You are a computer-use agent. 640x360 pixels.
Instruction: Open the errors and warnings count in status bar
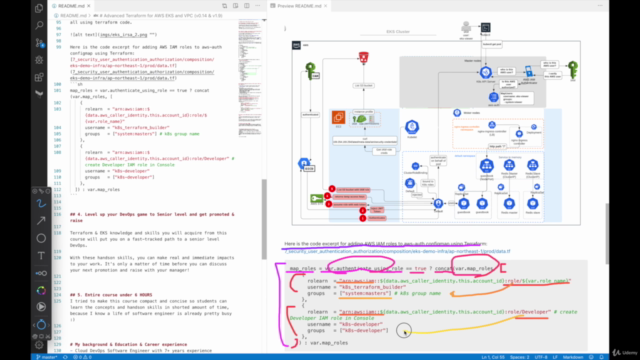tap(82, 357)
